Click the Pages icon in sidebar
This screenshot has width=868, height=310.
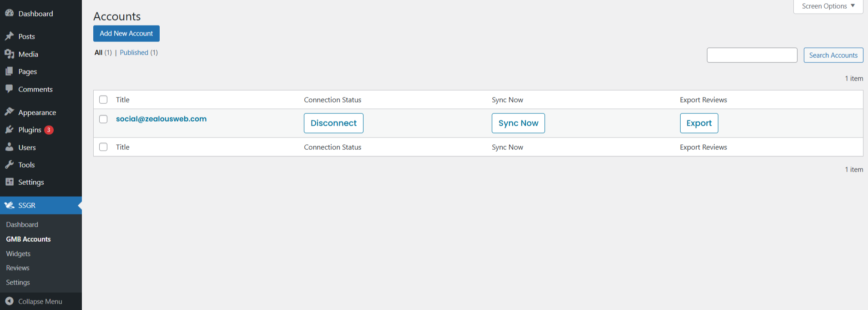[x=9, y=71]
